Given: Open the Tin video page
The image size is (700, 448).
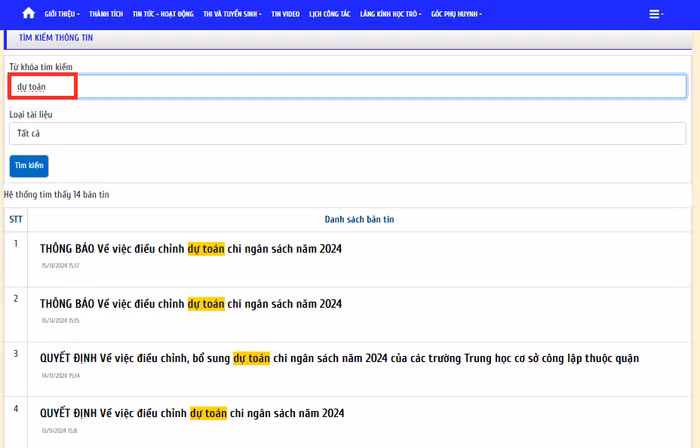Looking at the screenshot, I should (285, 14).
